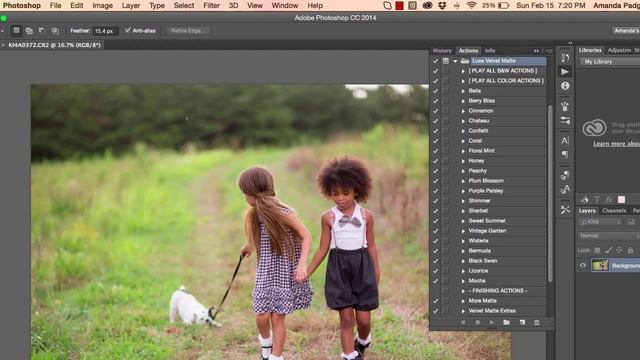Image resolution: width=640 pixels, height=360 pixels.
Task: Click Lock position move icon
Action: click(x=619, y=250)
